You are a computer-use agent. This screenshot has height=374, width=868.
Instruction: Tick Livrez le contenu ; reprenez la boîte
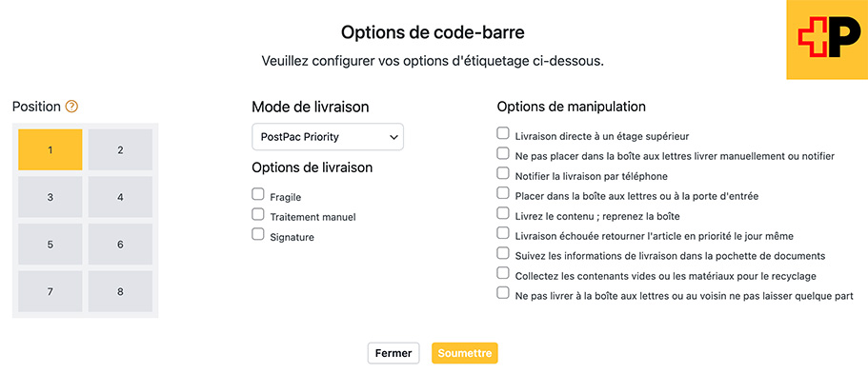(x=503, y=213)
